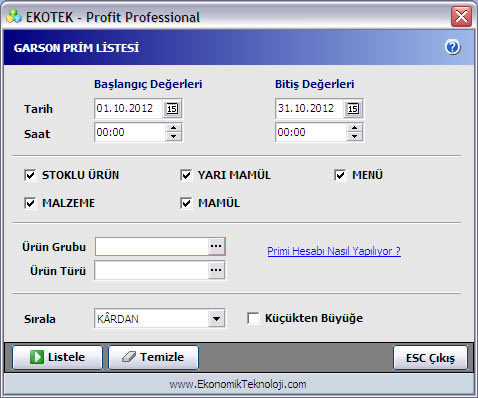Screen dimensions: 478x398
Task: Increase the end time with up arrow
Action: pos(354,128)
